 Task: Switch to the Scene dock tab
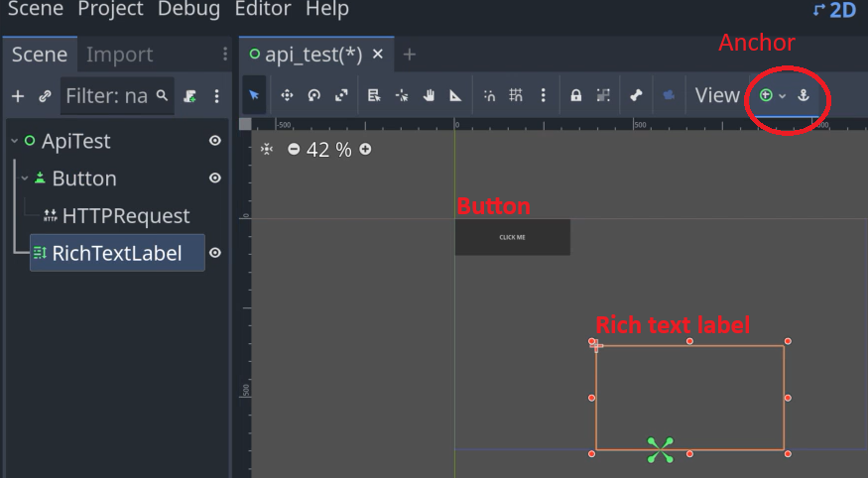coord(40,55)
